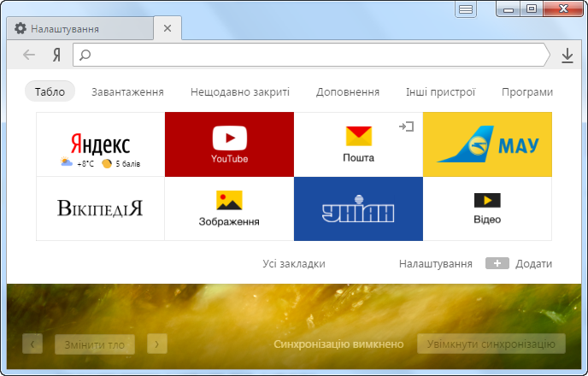The image size is (588, 376).
Task: Show previous background with left chevron
Action: point(32,344)
